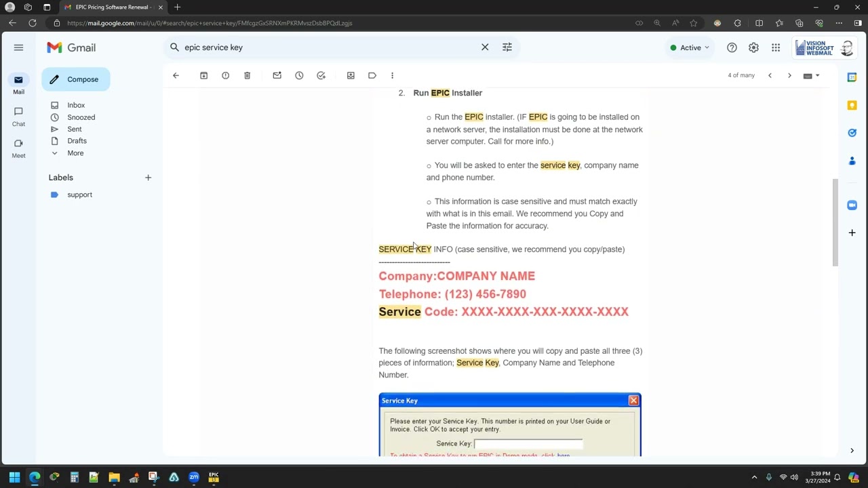Go back in the browser
The image size is (868, 488).
point(12,23)
